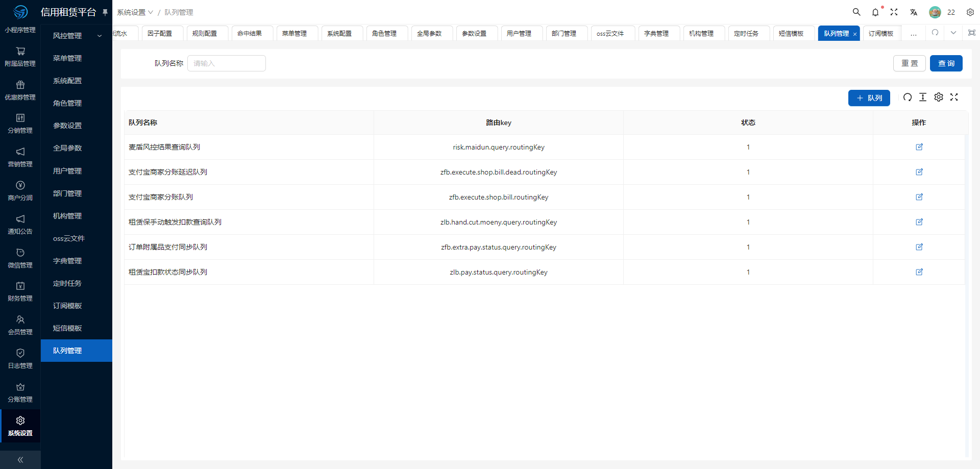980x469 pixels.
Task: Switch to the 短信模板 tab
Action: (794, 33)
